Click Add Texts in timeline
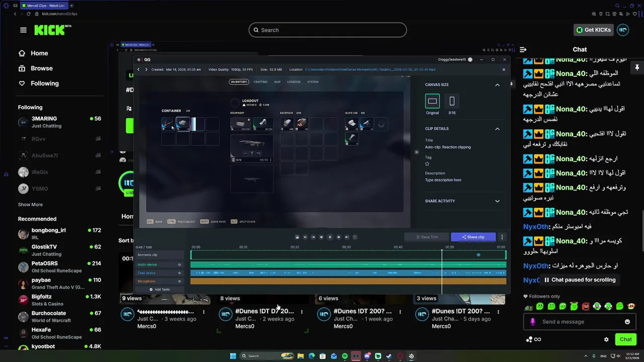Viewport: 644px width, 362px height. coord(159,290)
